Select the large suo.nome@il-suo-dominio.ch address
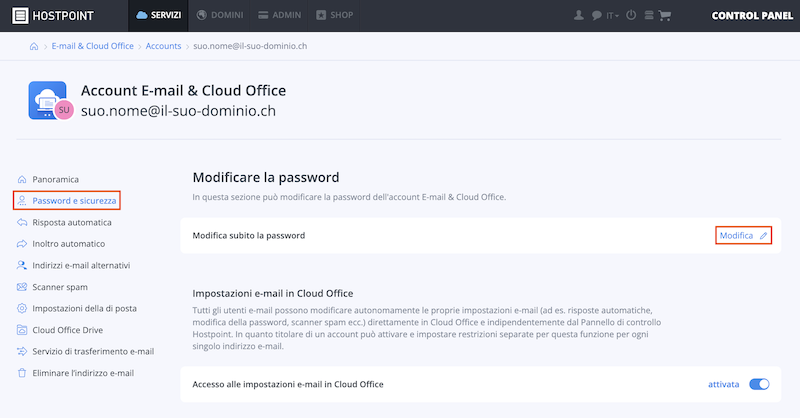 178,111
